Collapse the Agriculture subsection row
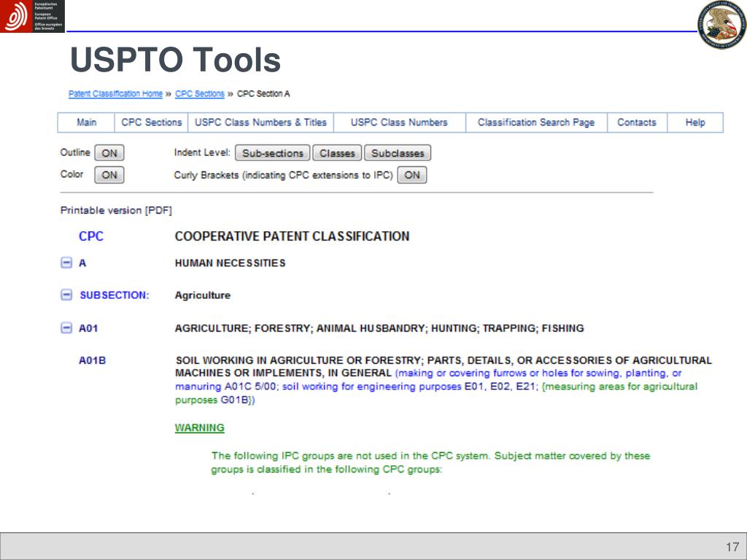747x560 pixels. [66, 295]
